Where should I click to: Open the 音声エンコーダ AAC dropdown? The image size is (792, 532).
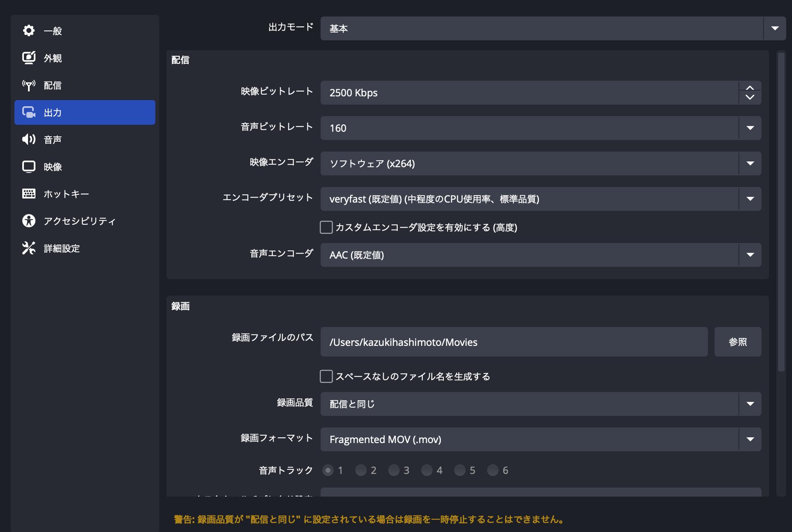click(x=541, y=255)
